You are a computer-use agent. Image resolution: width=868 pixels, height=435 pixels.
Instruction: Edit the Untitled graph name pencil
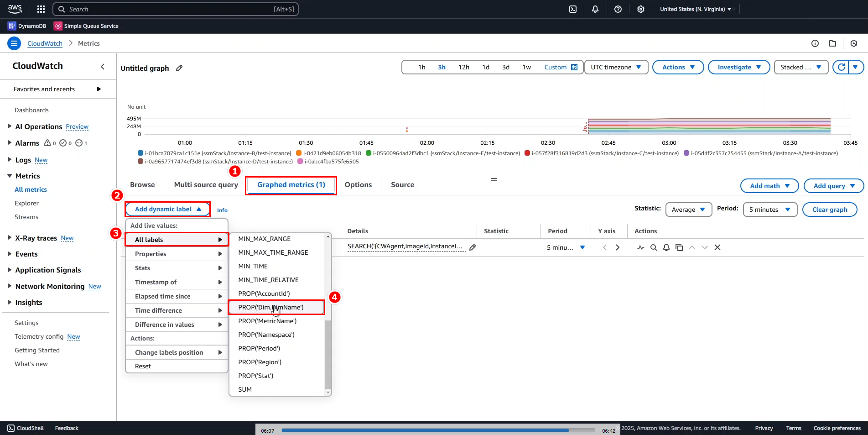click(x=179, y=68)
